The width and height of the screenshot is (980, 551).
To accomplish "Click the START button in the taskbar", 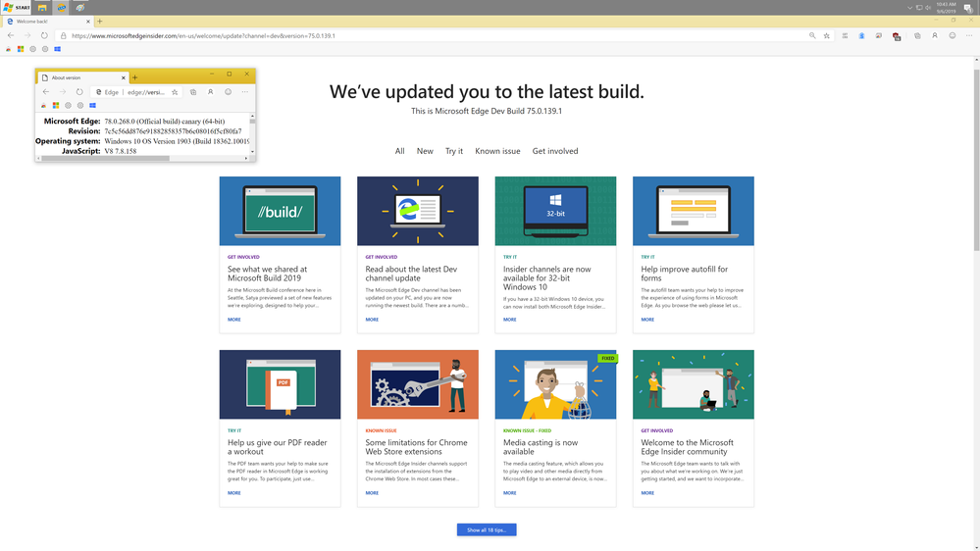I will click(x=17, y=8).
